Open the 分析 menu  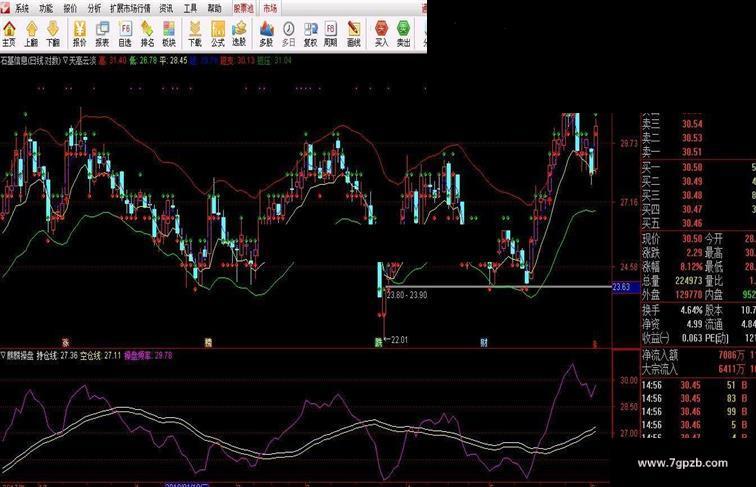click(94, 8)
